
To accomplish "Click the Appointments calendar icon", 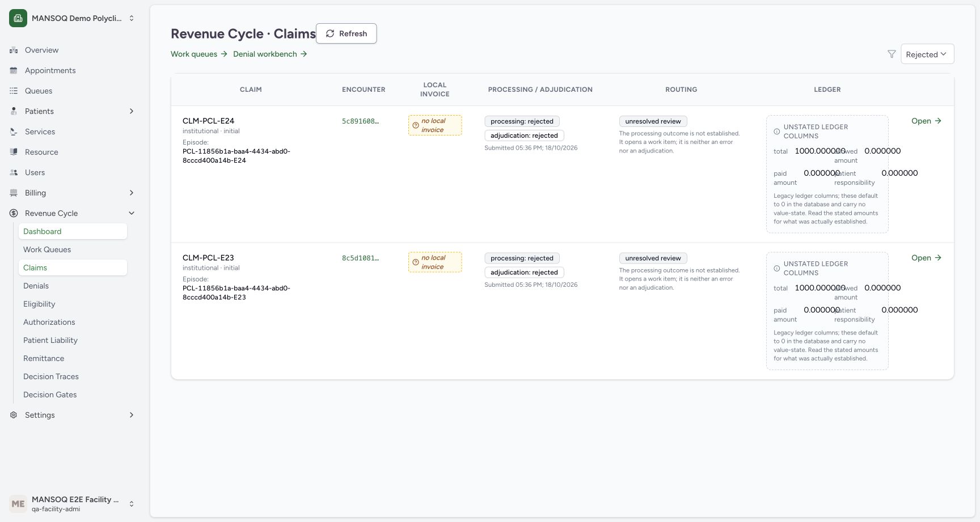I will pyautogui.click(x=14, y=70).
